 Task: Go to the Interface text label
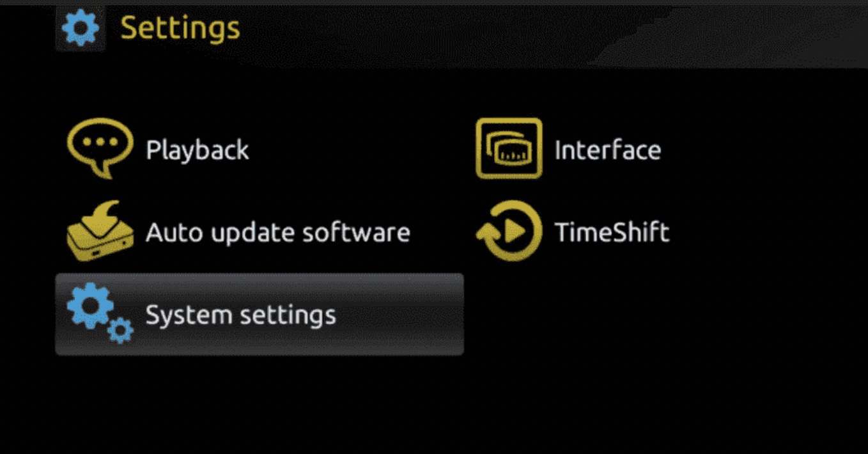click(608, 150)
